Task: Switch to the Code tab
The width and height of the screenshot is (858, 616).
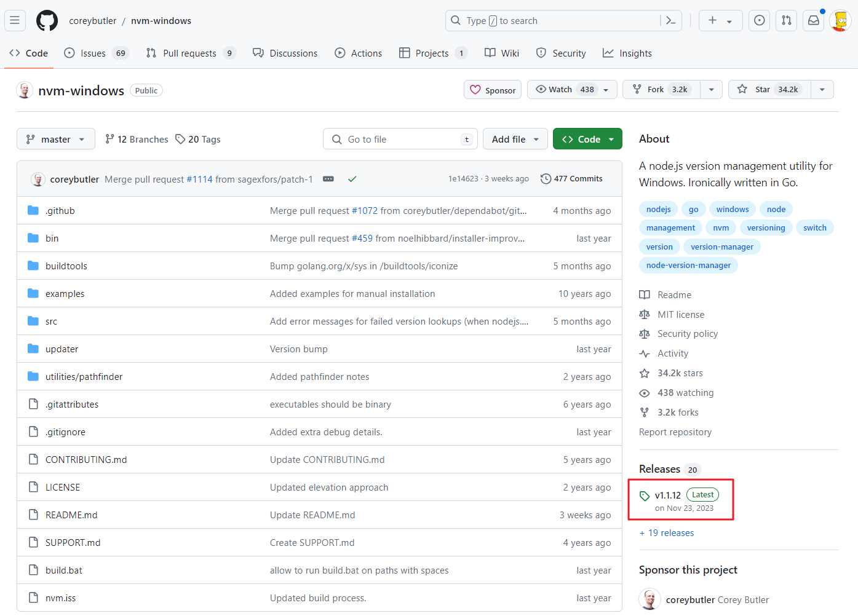Action: point(29,53)
